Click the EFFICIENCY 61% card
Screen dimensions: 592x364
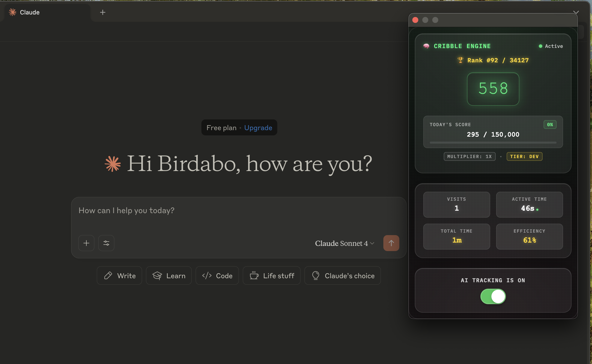click(529, 237)
